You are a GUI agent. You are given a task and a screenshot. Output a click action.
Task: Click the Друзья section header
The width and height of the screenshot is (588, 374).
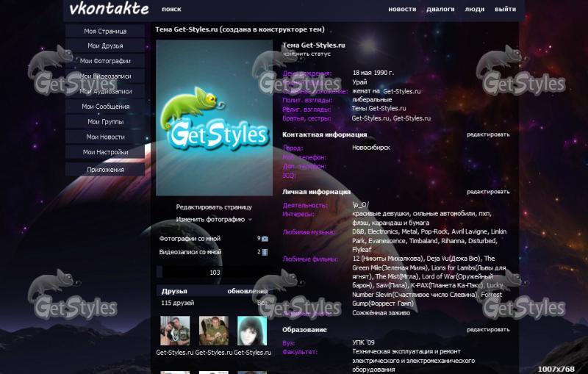(174, 291)
